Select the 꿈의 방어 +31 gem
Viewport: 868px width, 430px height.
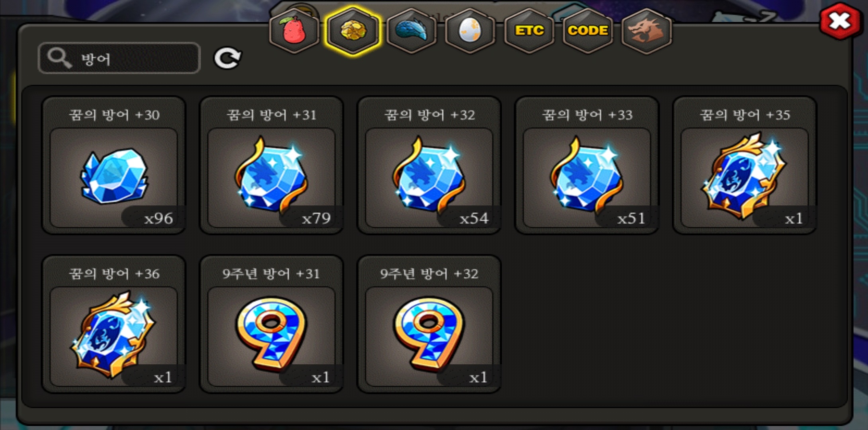[272, 165]
